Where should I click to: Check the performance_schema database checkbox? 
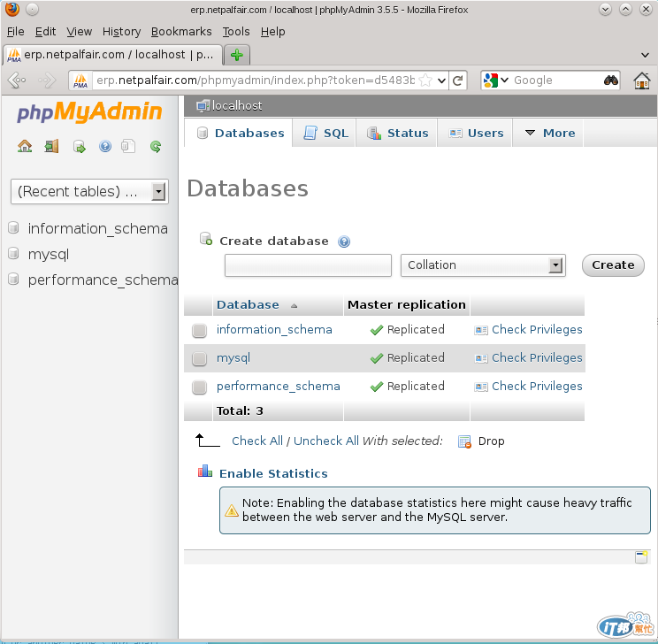tap(199, 387)
